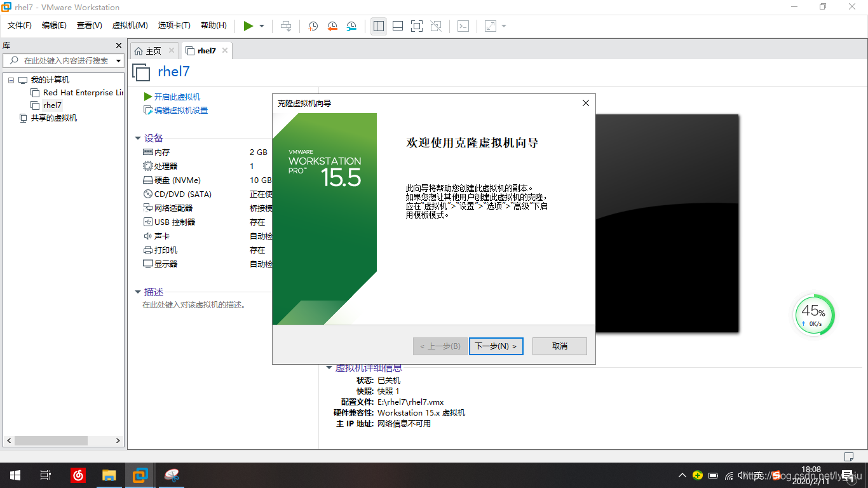This screenshot has height=488, width=868.
Task: Select 共享的虚拟机 in library tree
Action: (48, 118)
